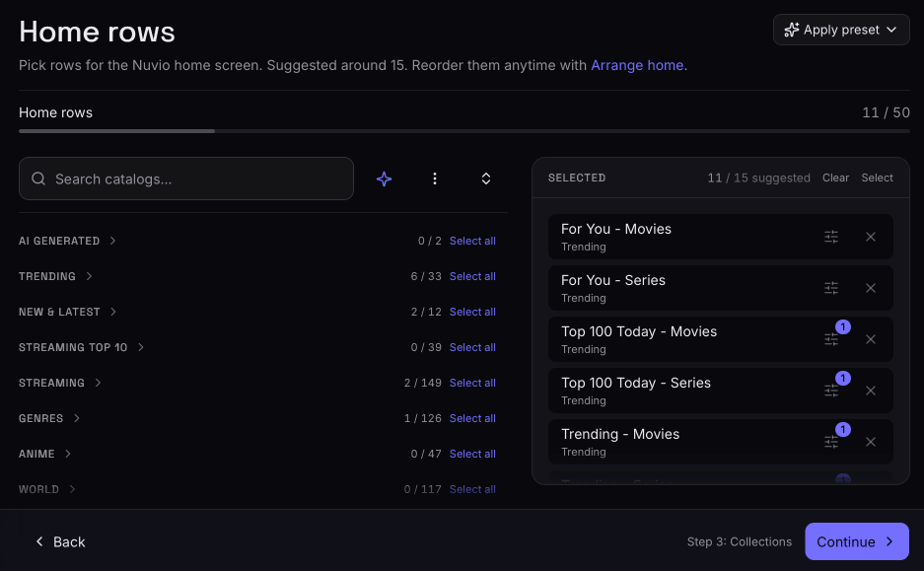
Task: Open settings sliders for Trending - Movies
Action: tap(831, 442)
